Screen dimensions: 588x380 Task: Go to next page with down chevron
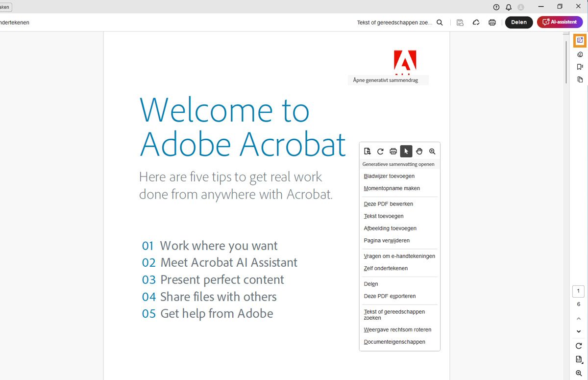pos(579,331)
